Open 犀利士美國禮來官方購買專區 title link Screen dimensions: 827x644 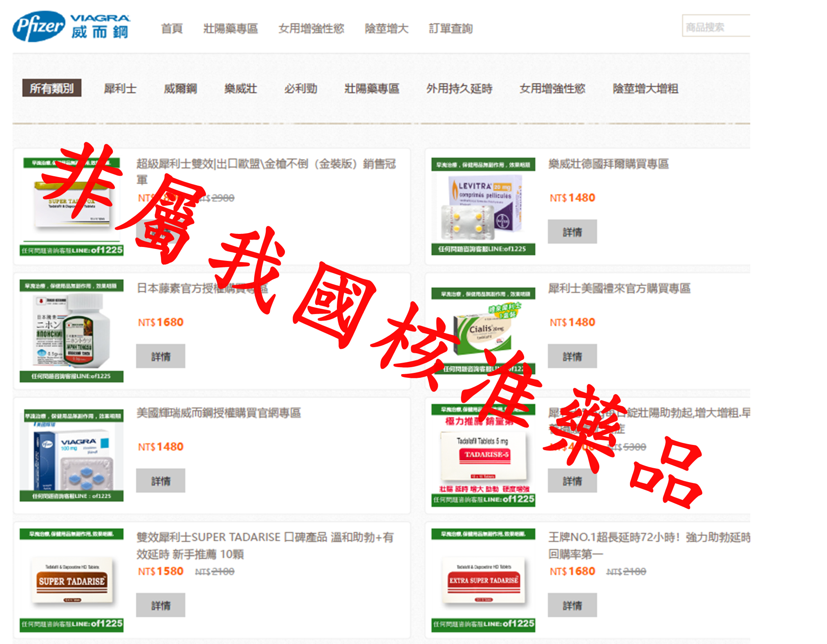(619, 288)
